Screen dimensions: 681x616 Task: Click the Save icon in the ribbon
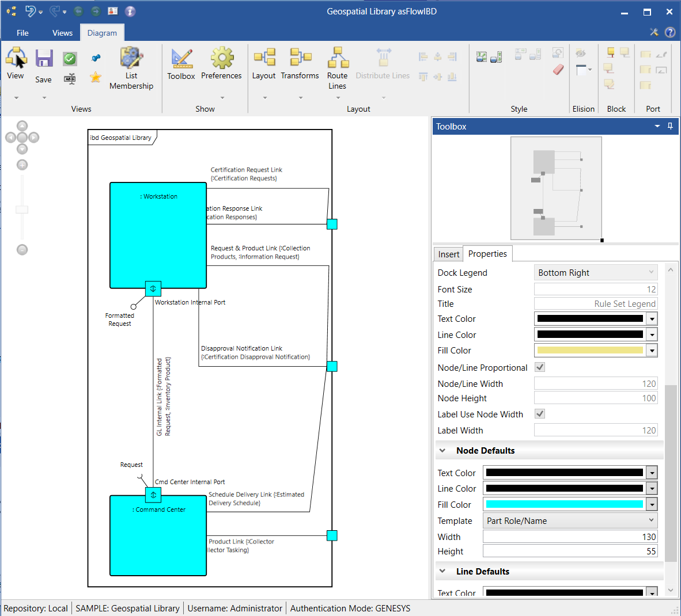click(44, 59)
